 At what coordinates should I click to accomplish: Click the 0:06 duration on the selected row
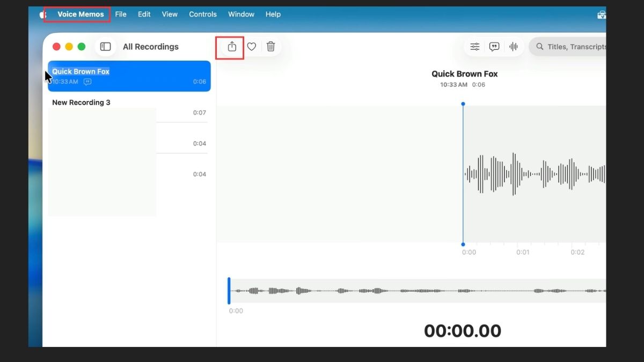pos(200,82)
